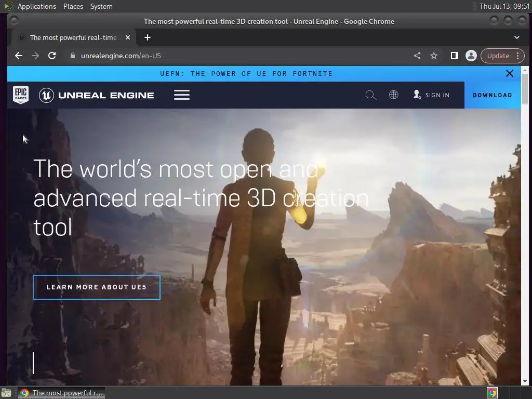This screenshot has width=532, height=399.
Task: Close the UEFN announcement banner
Action: [510, 73]
